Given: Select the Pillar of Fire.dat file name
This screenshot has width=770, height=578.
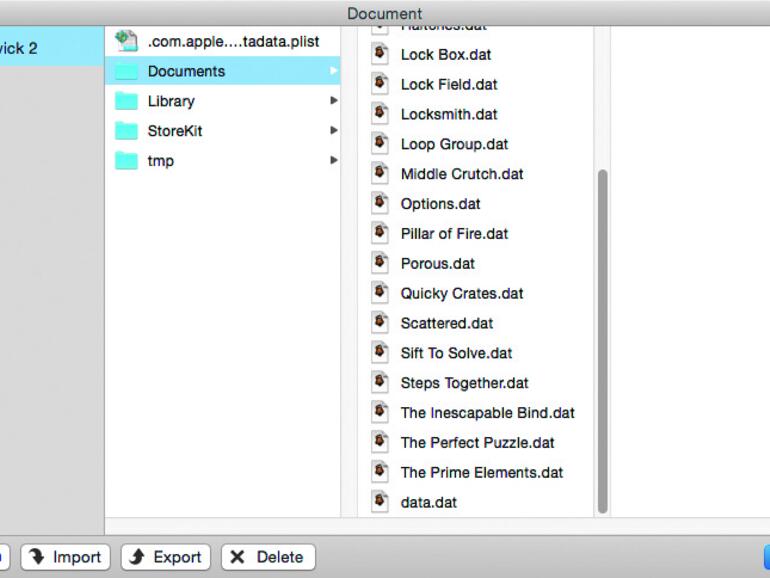Looking at the screenshot, I should 454,234.
